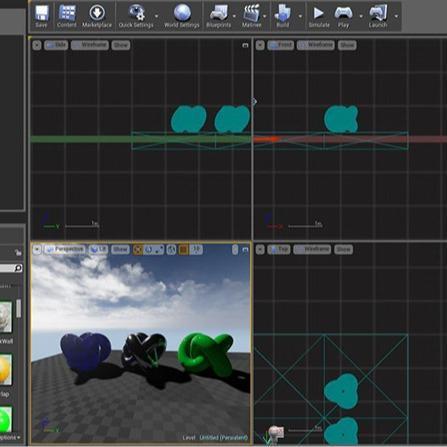
Task: Open the Lit view mode menu
Action: point(98,249)
